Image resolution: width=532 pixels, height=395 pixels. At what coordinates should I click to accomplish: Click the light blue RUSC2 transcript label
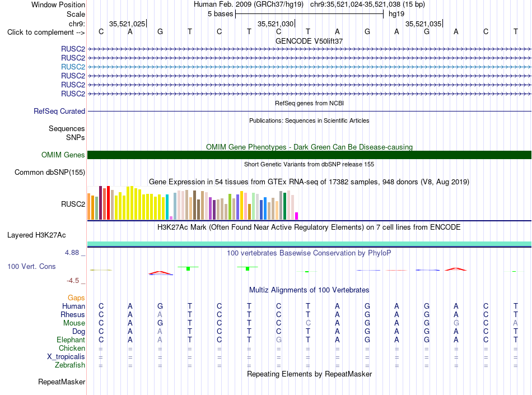[x=73, y=67]
